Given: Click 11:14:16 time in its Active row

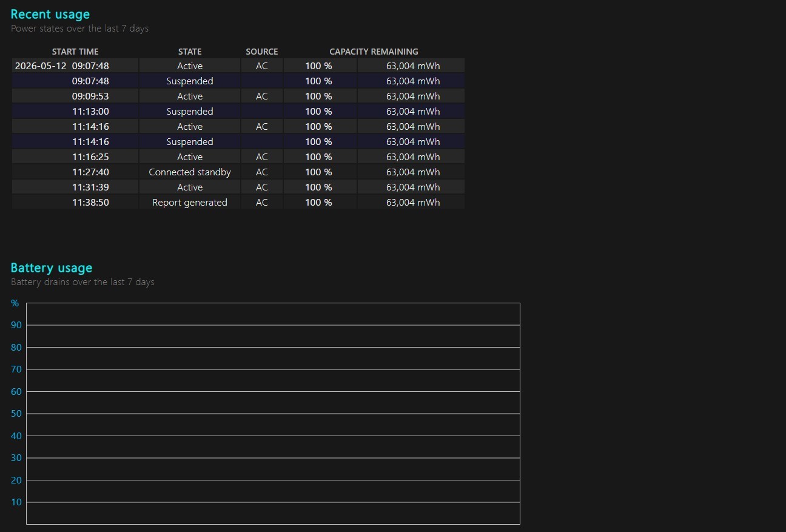Looking at the screenshot, I should click(x=90, y=127).
